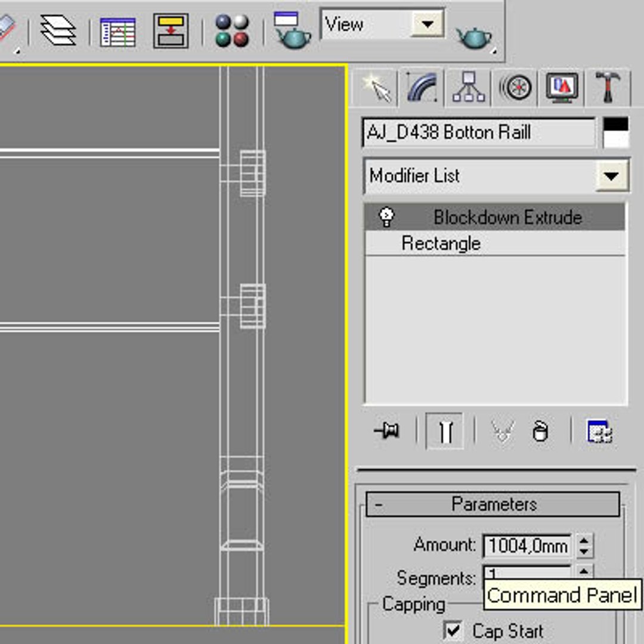
Task: Click the object name field AJ_D438 Botton Raill
Action: (478, 132)
